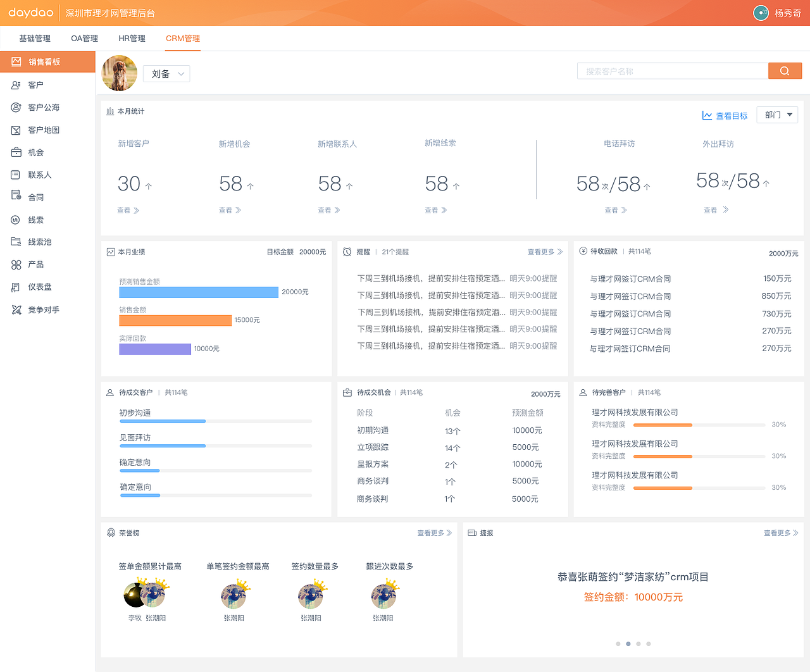Click the 机会 briefcase icon in sidebar
The width and height of the screenshot is (810, 672).
coord(16,152)
